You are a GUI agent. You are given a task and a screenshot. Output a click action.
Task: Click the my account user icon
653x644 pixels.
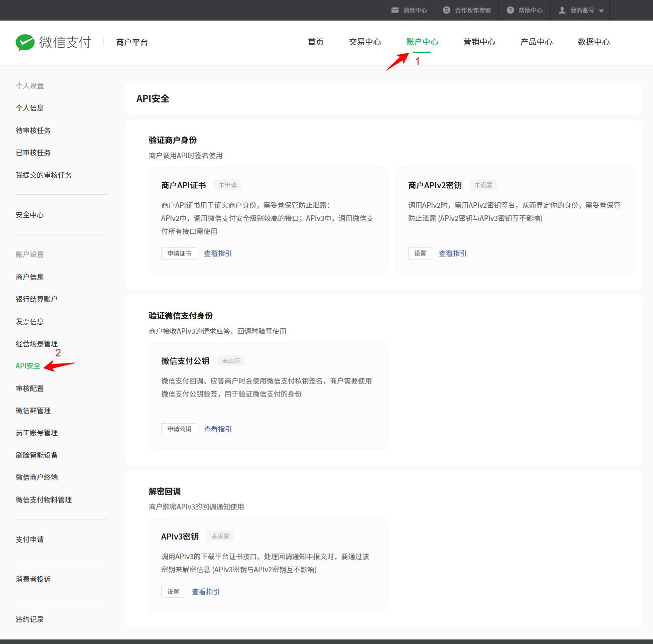pos(562,10)
